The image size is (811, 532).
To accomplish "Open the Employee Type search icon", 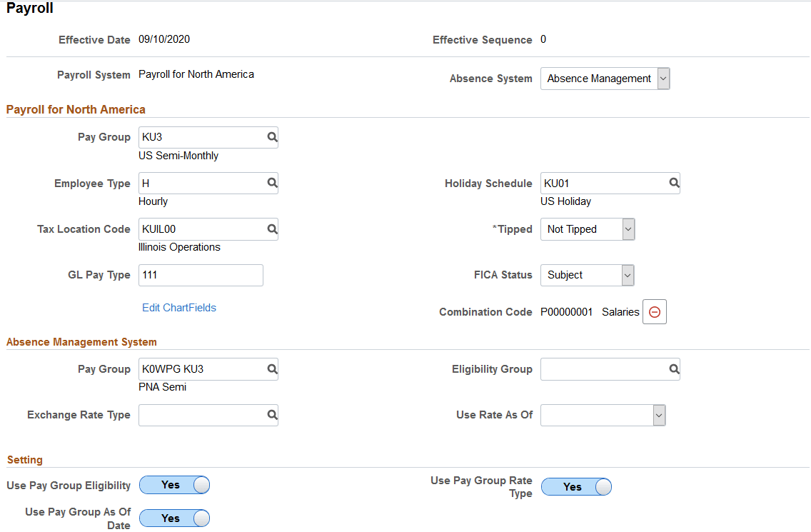I will click(271, 183).
